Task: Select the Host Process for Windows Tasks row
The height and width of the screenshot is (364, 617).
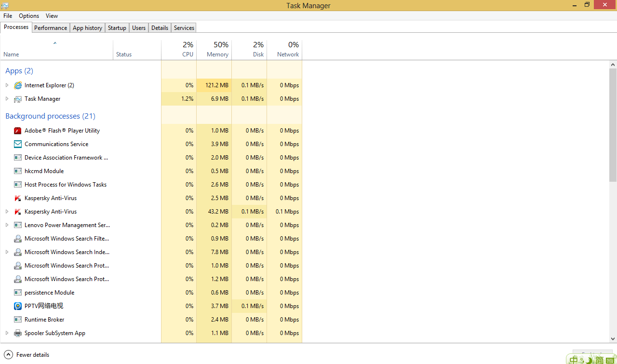Action: [x=66, y=185]
